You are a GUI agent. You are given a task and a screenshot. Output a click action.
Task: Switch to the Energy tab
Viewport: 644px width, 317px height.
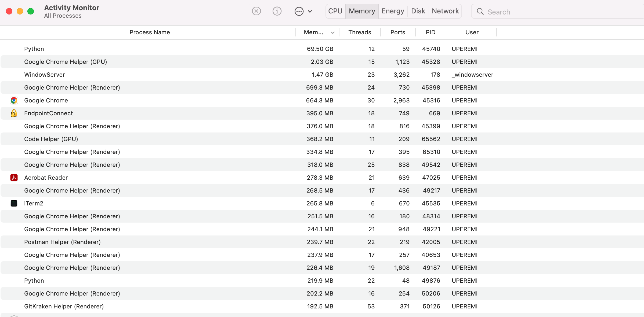point(393,11)
